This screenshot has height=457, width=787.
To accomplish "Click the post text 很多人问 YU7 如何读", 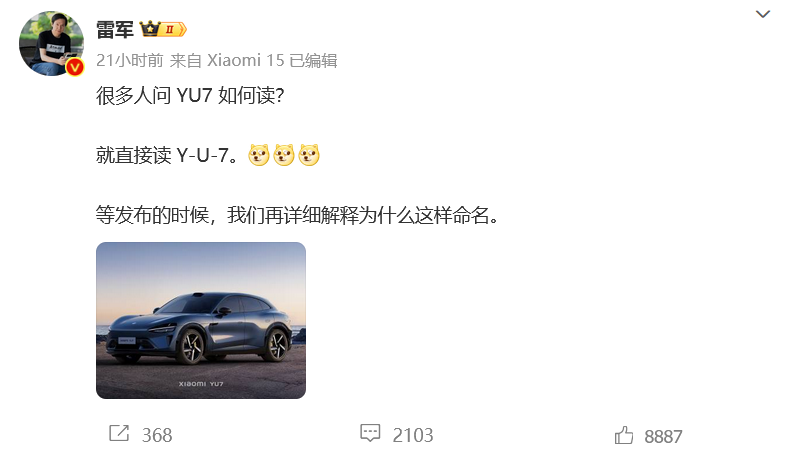I will [190, 95].
